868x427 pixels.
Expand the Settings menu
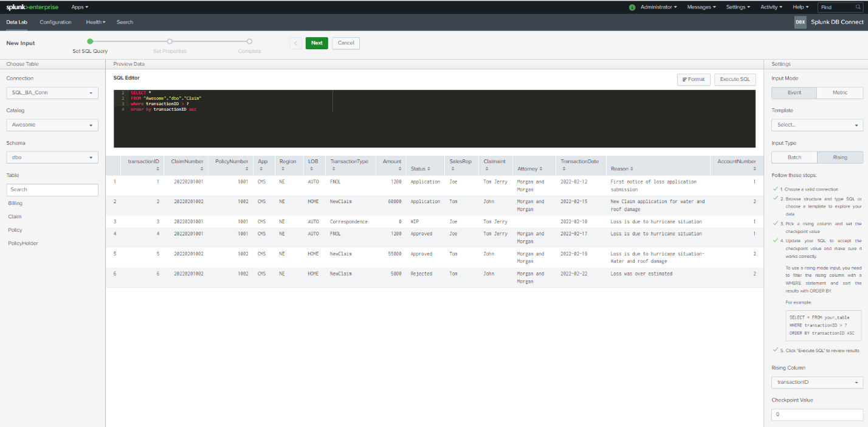738,7
